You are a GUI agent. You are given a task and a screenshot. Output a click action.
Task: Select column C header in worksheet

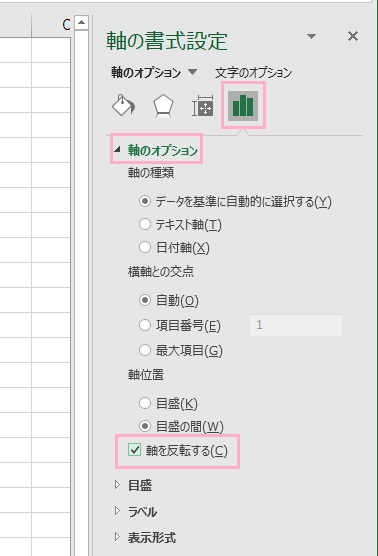[x=51, y=25]
